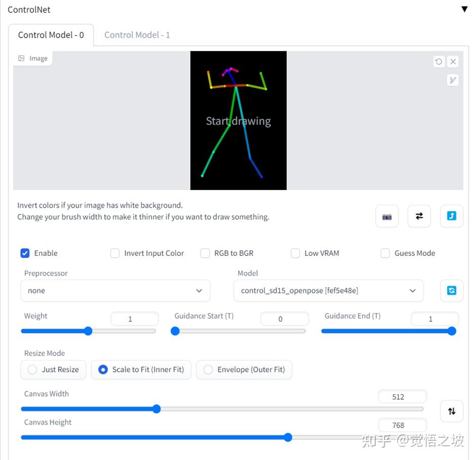Click the brush tool icon on canvas
Viewport: 476px width, 460px height.
click(x=453, y=80)
